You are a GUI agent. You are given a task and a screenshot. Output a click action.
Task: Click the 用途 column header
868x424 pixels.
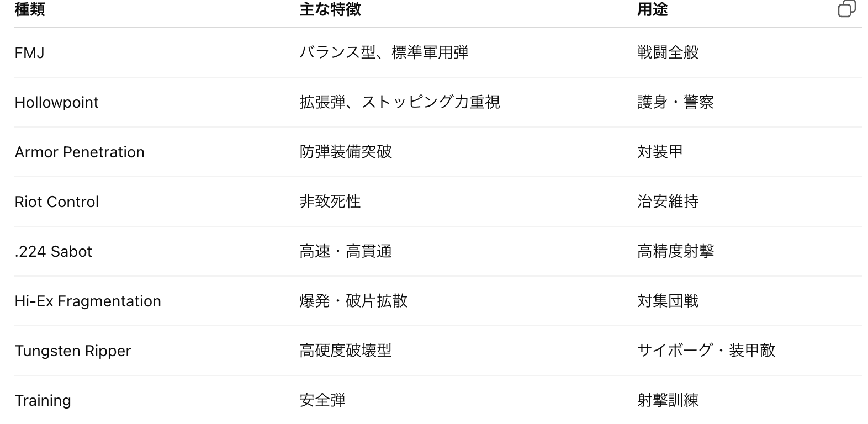coord(652,9)
